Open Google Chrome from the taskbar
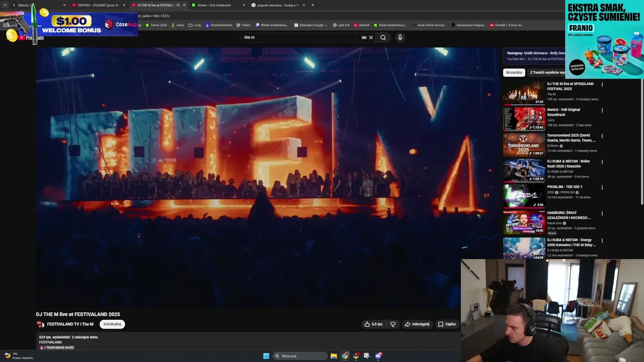The height and width of the screenshot is (362, 644). point(345,356)
